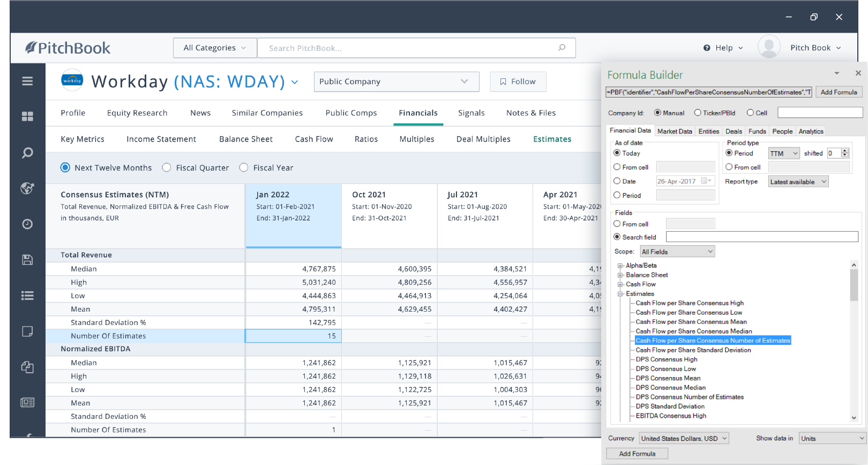868x465 pixels.
Task: Open the hamburger menu in sidebar
Action: click(27, 81)
